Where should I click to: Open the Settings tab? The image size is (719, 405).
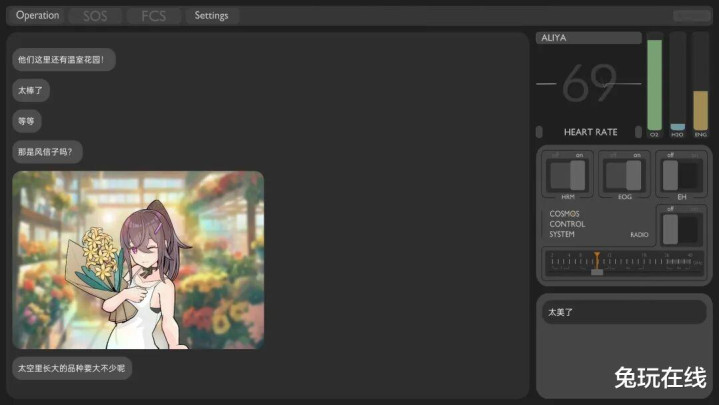(211, 16)
